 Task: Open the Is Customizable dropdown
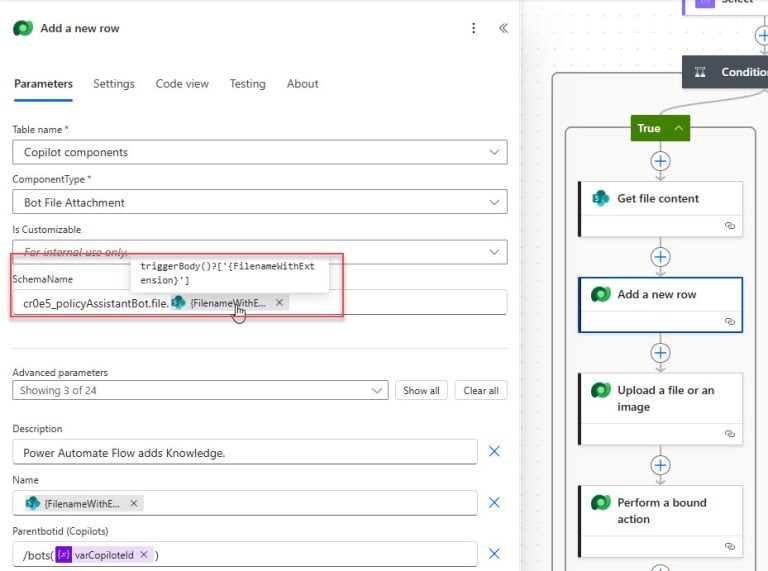pyautogui.click(x=260, y=252)
